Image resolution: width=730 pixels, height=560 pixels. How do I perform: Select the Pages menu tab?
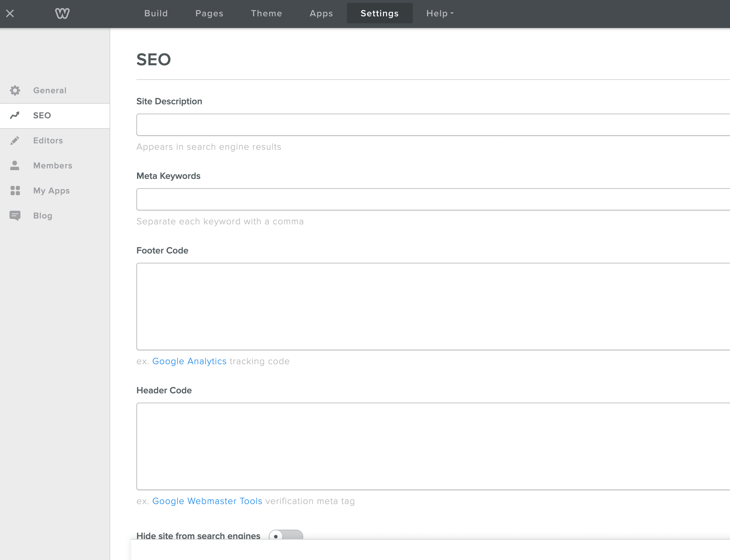209,13
